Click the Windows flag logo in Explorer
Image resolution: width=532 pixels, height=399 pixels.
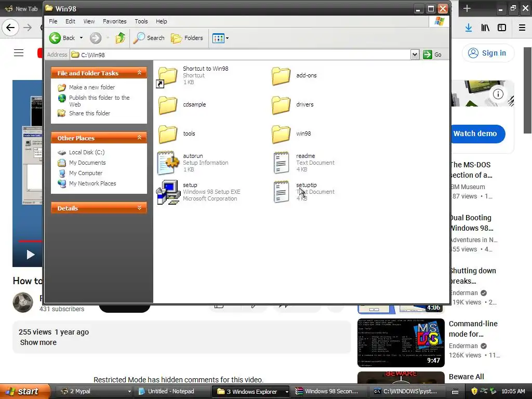tap(440, 21)
